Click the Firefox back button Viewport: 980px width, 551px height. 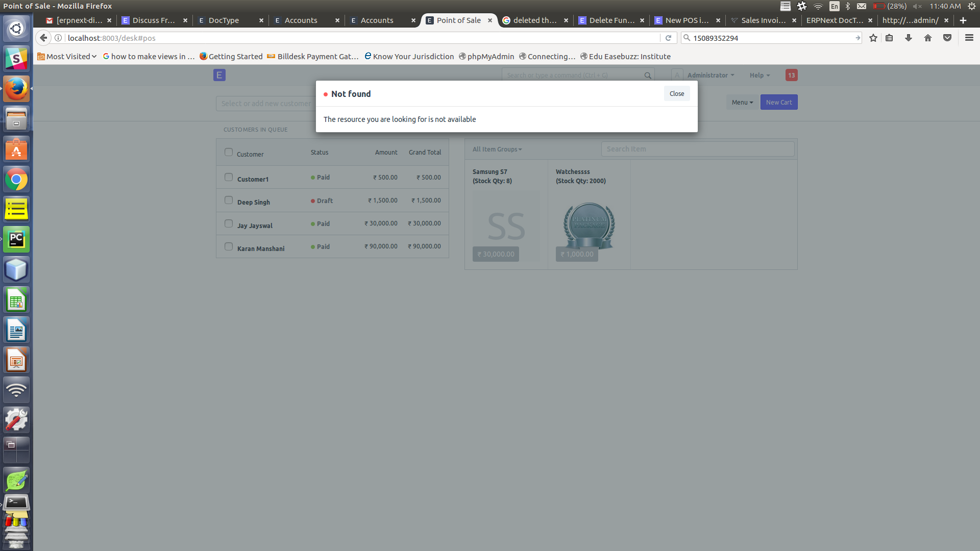point(43,38)
